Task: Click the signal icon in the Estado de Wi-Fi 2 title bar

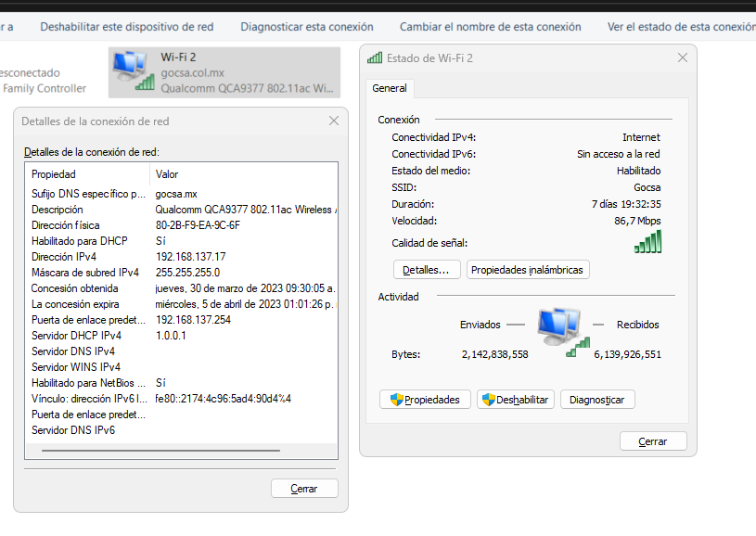Action: (x=374, y=57)
